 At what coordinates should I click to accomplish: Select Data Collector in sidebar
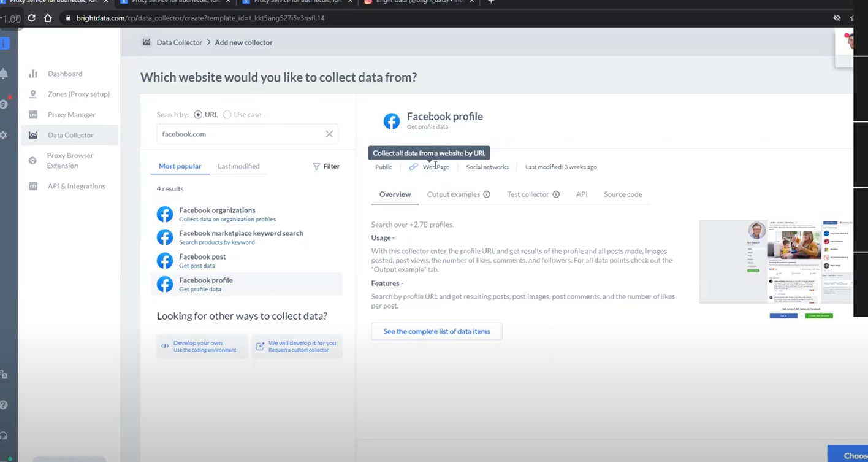click(70, 135)
